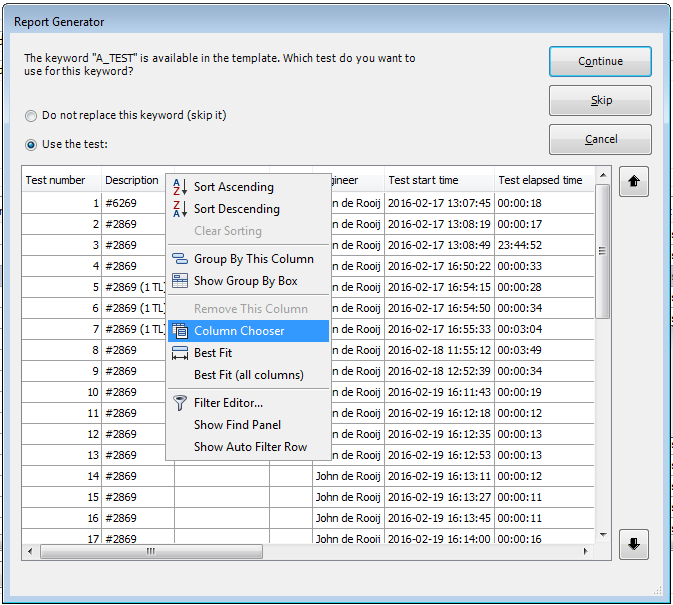
Task: Click the horizontal scrollbar right arrow
Action: pyautogui.click(x=586, y=551)
